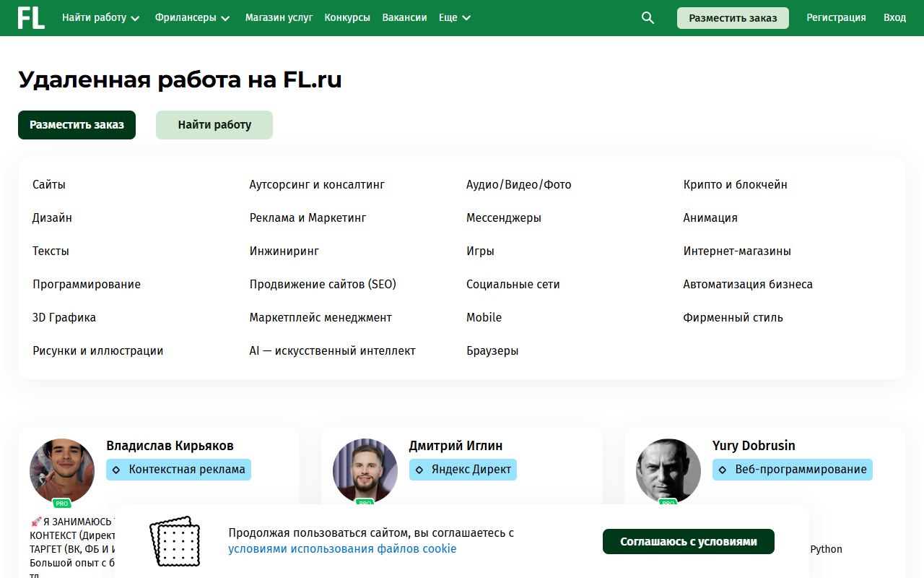The image size is (924, 578).
Task: Open Рисунки и иллюстрации category
Action: pyautogui.click(x=98, y=351)
